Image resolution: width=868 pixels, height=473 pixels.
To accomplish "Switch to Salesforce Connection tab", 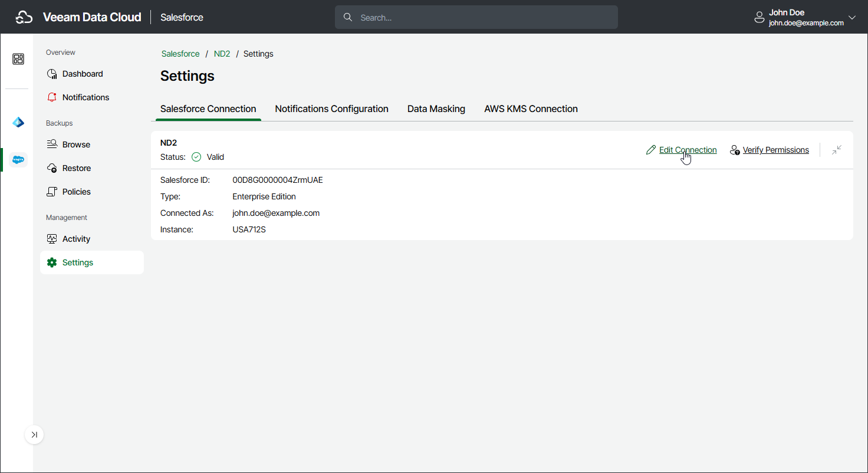I will coord(208,109).
